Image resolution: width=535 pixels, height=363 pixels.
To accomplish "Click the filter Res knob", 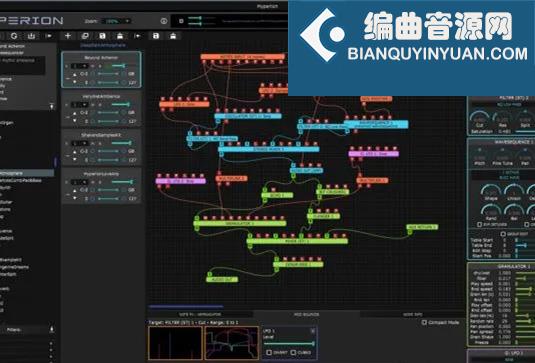I will [502, 118].
